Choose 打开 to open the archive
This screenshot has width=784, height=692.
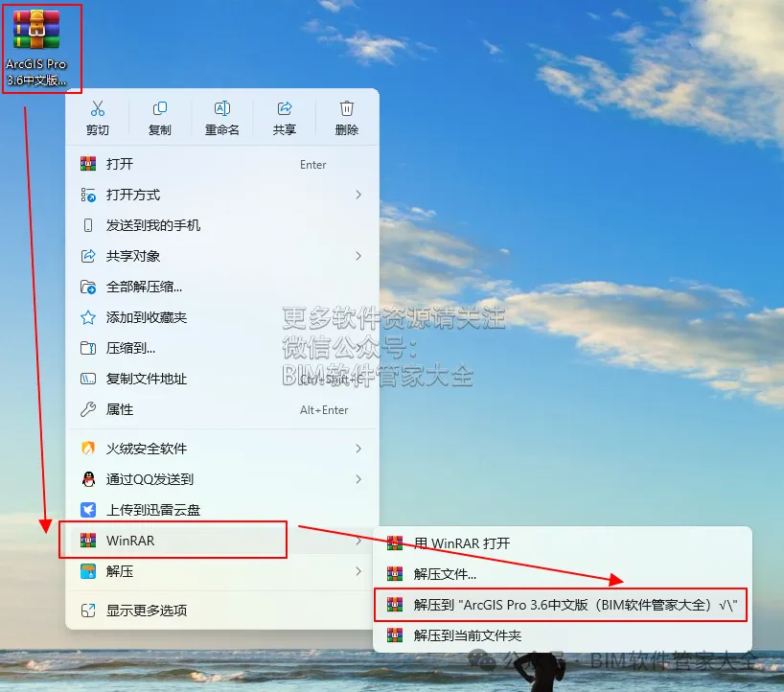point(222,164)
